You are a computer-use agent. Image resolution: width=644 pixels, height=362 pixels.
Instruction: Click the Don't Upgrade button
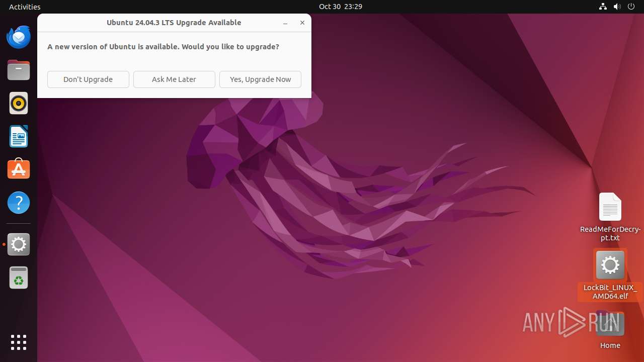tap(88, 79)
